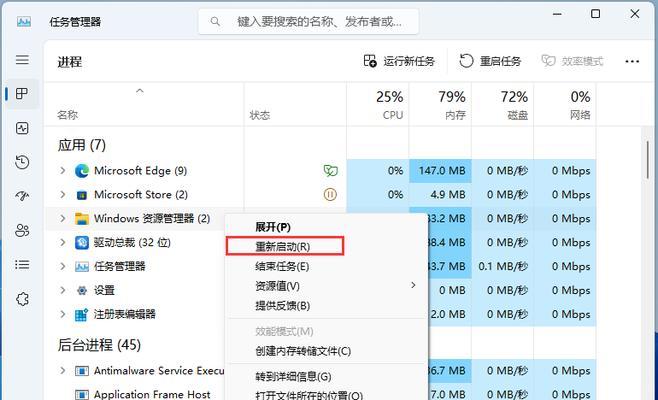This screenshot has height=400, width=658.
Task: Click the Task Manager title bar icon
Action: (x=24, y=22)
